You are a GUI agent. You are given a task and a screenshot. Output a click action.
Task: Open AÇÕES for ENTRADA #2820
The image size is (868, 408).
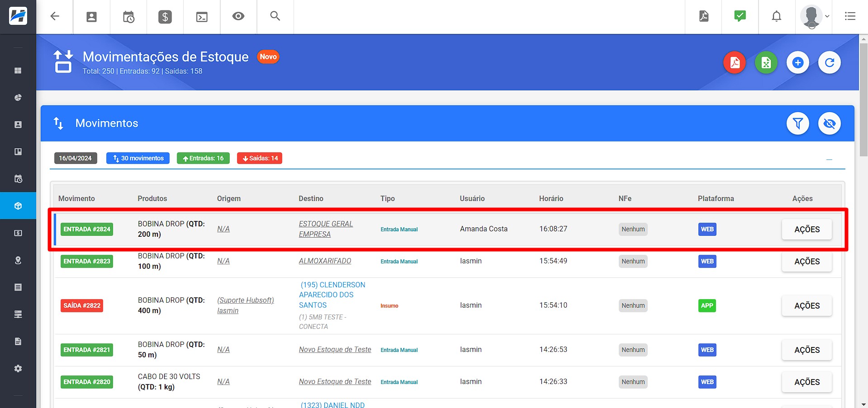[807, 382]
